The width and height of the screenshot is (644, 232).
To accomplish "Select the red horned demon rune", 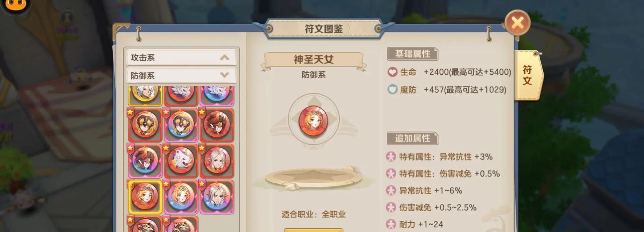I will click(217, 125).
